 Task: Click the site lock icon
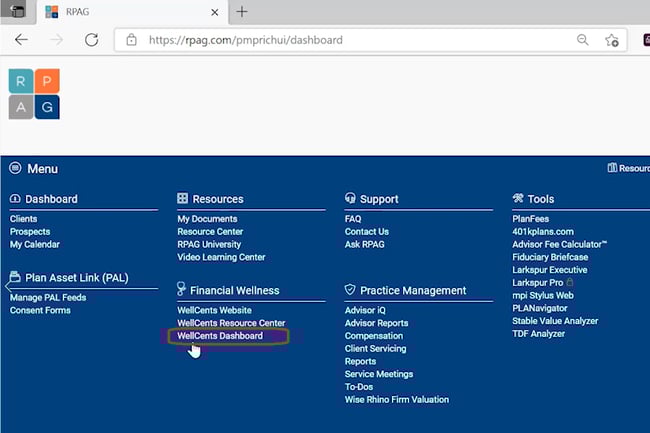pyautogui.click(x=131, y=40)
